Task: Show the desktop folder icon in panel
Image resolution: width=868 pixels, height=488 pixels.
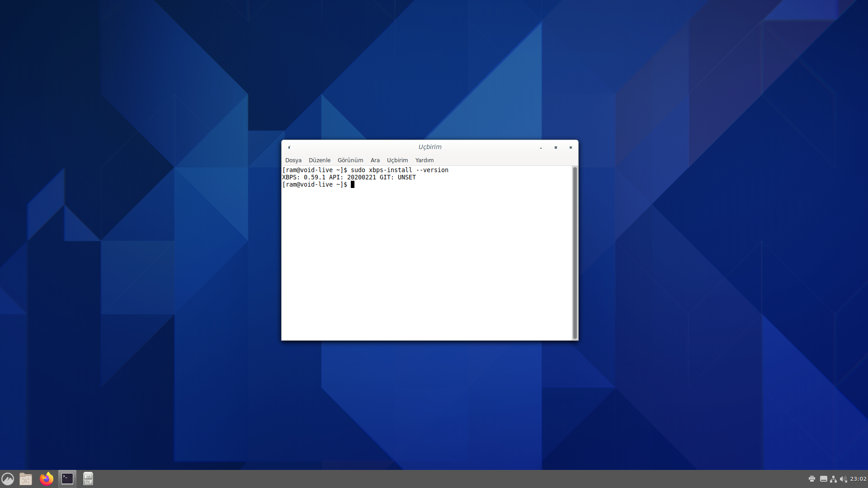Action: click(26, 479)
